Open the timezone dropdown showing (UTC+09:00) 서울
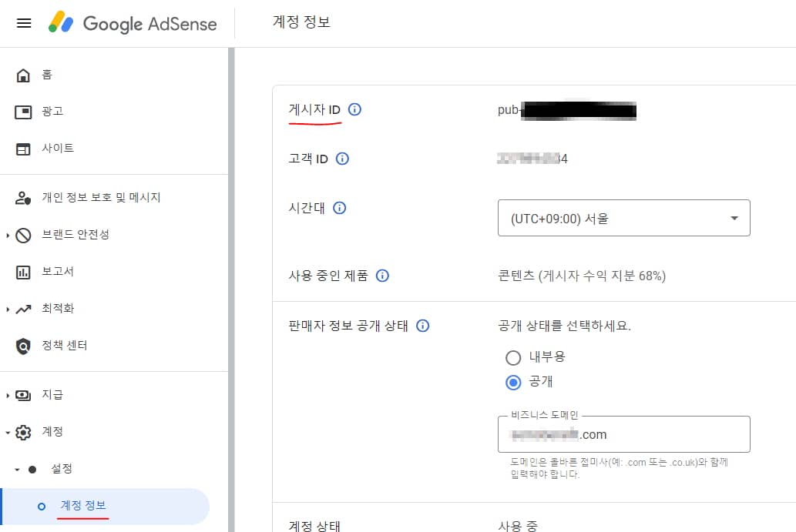 click(623, 218)
